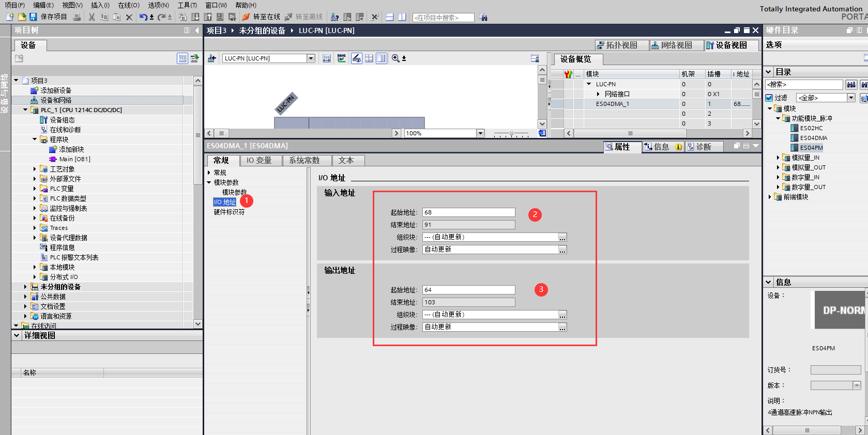
Task: Expand the 模拟量_IN catalog folder
Action: click(778, 158)
